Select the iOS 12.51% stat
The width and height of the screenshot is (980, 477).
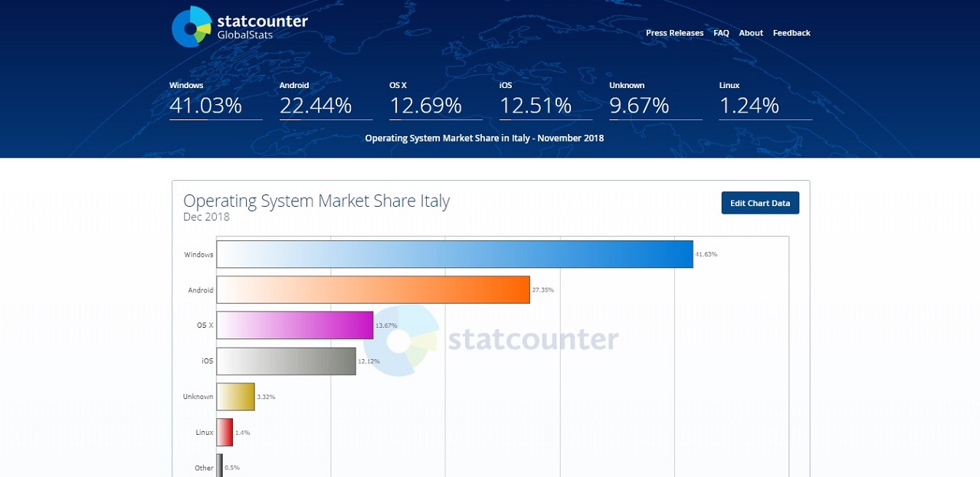click(x=546, y=100)
